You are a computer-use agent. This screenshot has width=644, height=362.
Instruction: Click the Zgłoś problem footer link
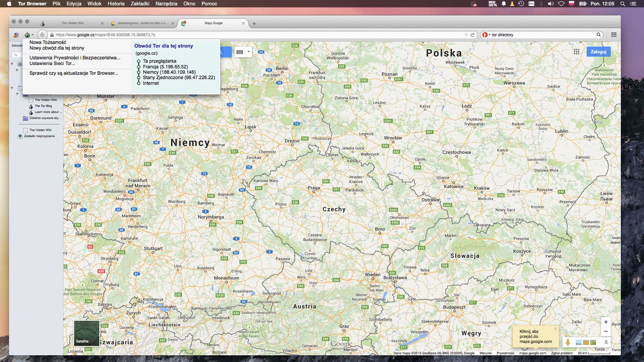point(562,353)
